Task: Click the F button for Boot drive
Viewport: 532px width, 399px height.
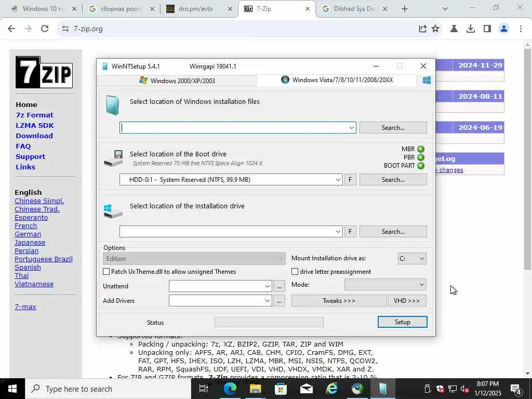Action: pos(350,179)
